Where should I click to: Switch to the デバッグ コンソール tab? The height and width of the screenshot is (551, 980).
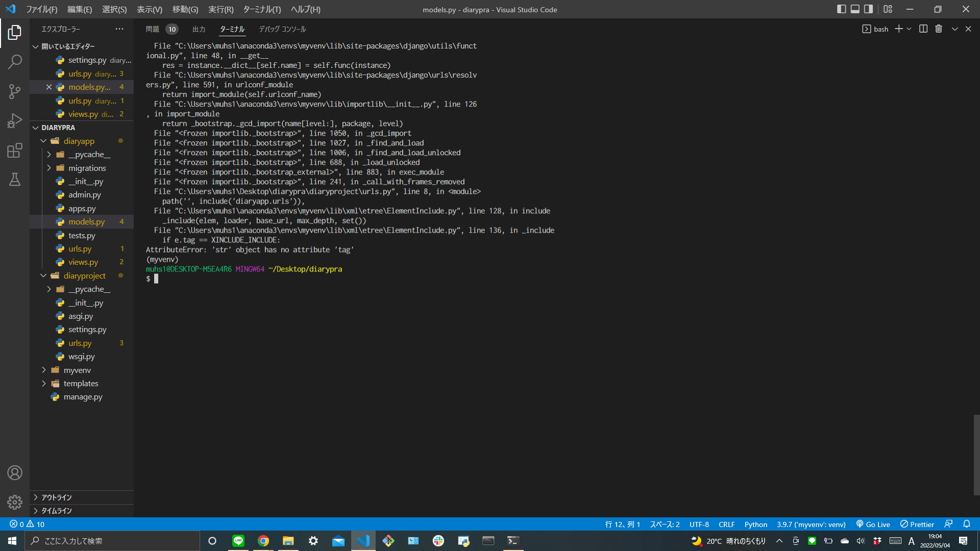coord(282,29)
